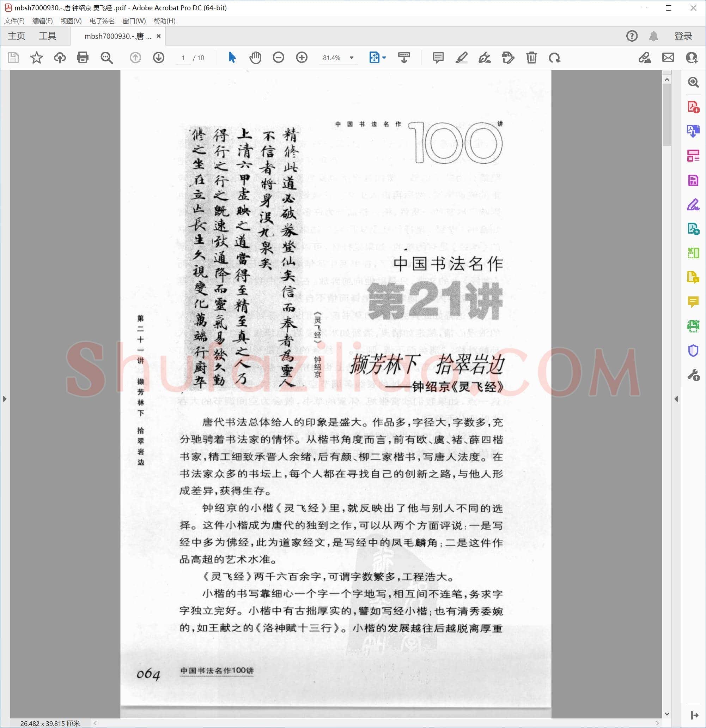Go to next page arrow icon
Viewport: 706px width, 728px height.
click(158, 58)
